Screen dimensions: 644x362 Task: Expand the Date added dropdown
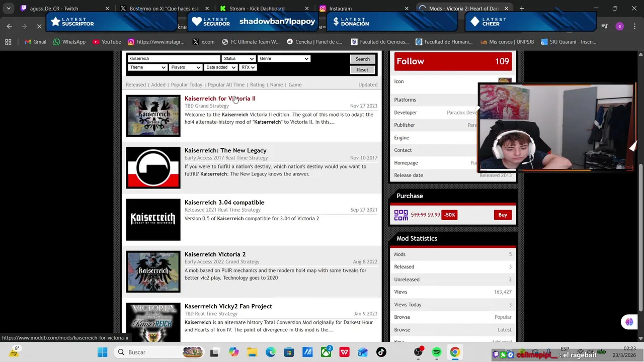click(x=221, y=67)
